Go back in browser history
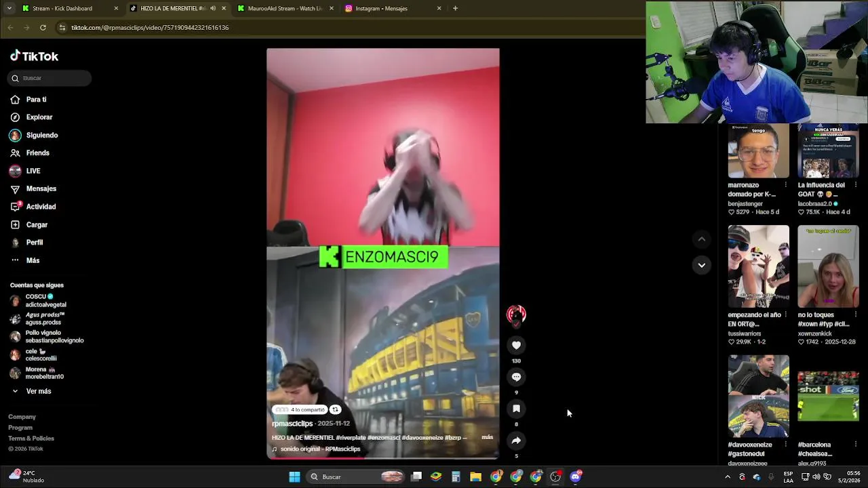Screen dimensions: 868x488 [x=10, y=28]
